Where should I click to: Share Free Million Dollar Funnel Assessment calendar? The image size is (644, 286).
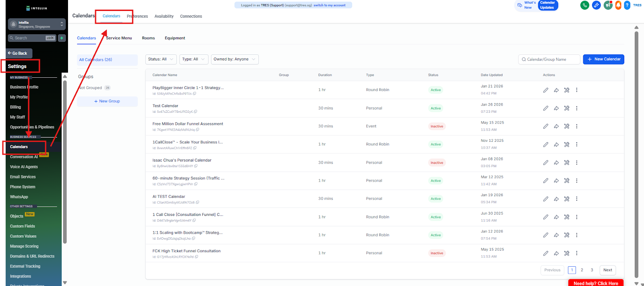click(556, 126)
